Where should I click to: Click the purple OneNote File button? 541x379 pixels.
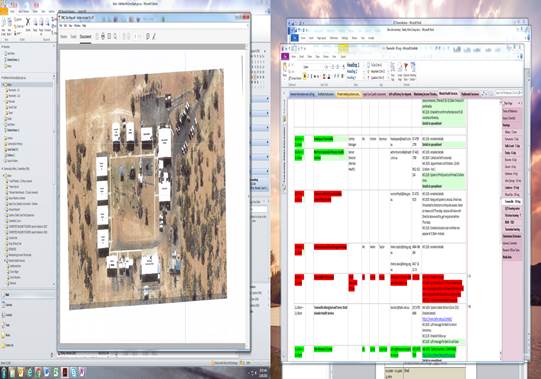tap(285, 56)
